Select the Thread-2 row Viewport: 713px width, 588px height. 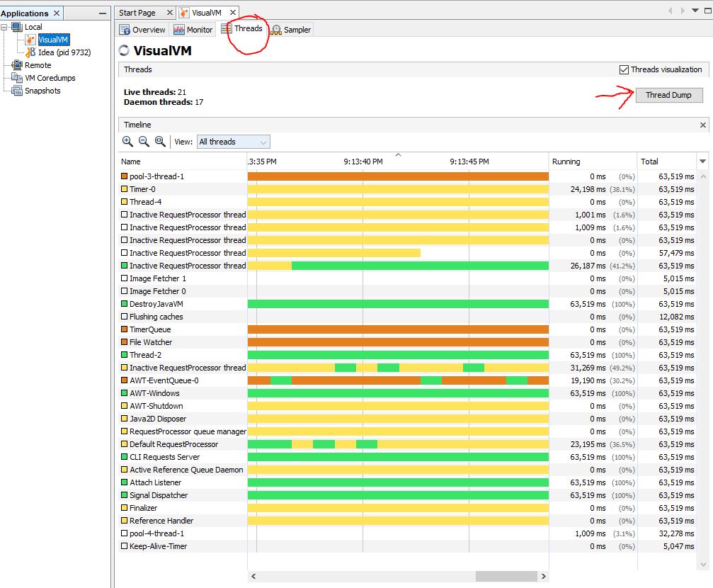coord(409,354)
